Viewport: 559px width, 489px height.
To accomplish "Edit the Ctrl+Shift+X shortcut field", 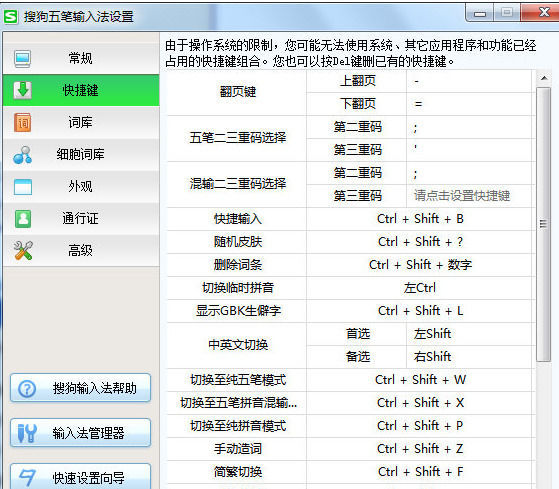I will click(419, 403).
